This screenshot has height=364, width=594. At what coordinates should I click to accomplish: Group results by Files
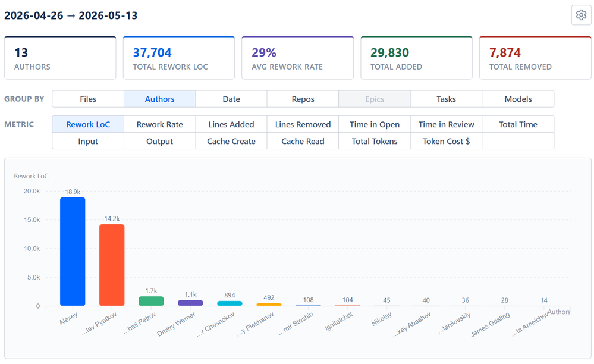coord(88,99)
